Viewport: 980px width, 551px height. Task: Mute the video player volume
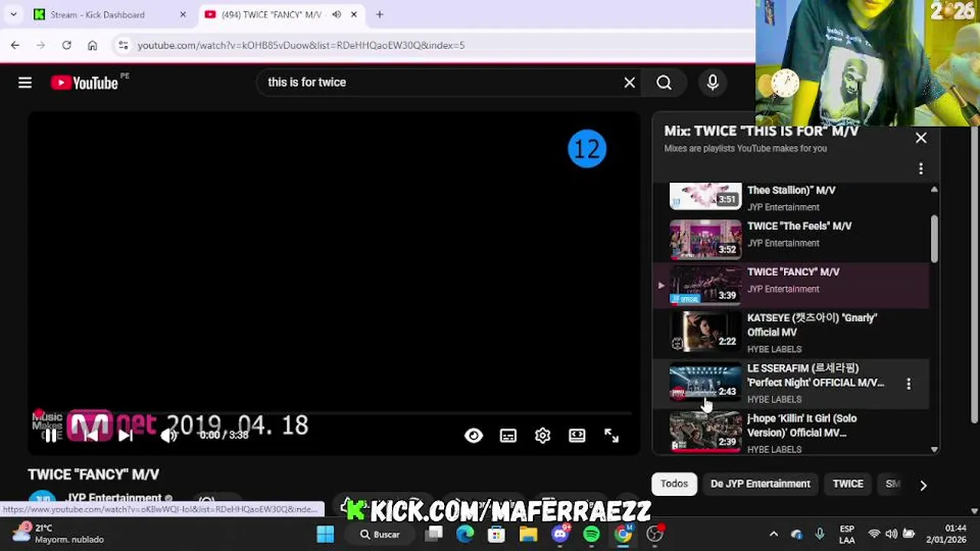(x=169, y=435)
